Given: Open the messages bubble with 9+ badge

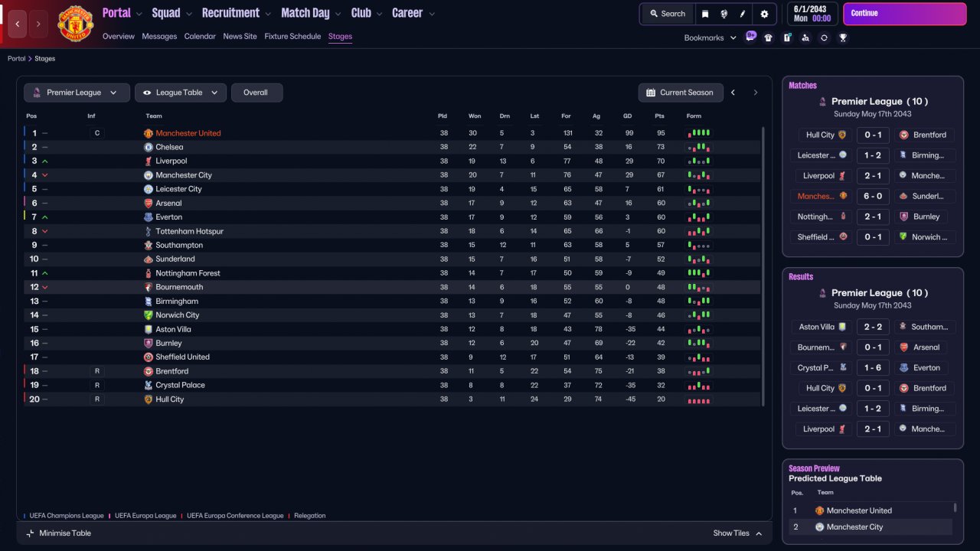Looking at the screenshot, I should coord(750,37).
